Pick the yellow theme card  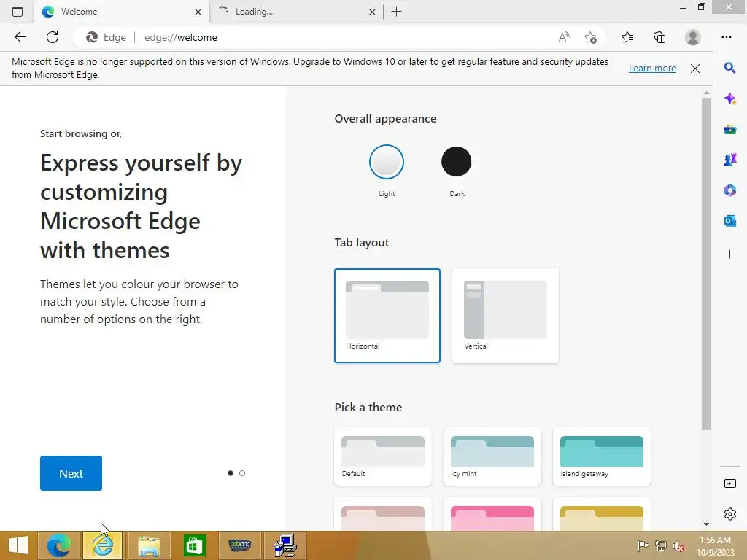point(602,516)
